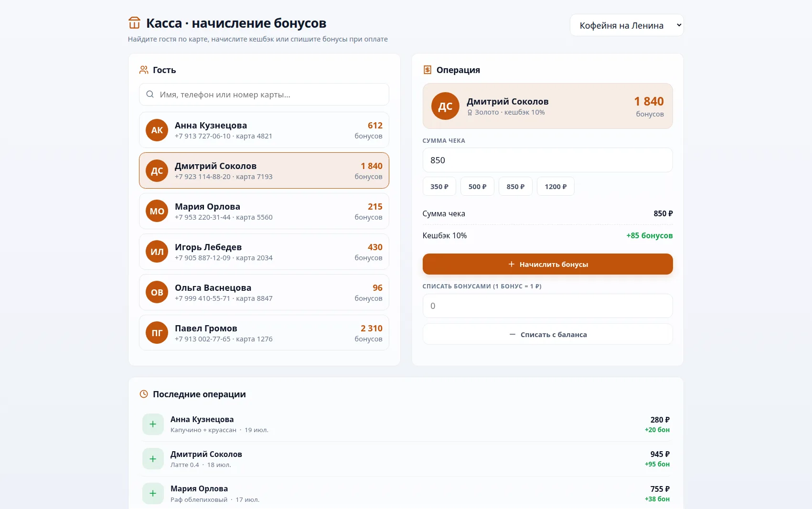812x509 pixels.
Task: Click Латте 0.4 operation detail
Action: pos(185,465)
